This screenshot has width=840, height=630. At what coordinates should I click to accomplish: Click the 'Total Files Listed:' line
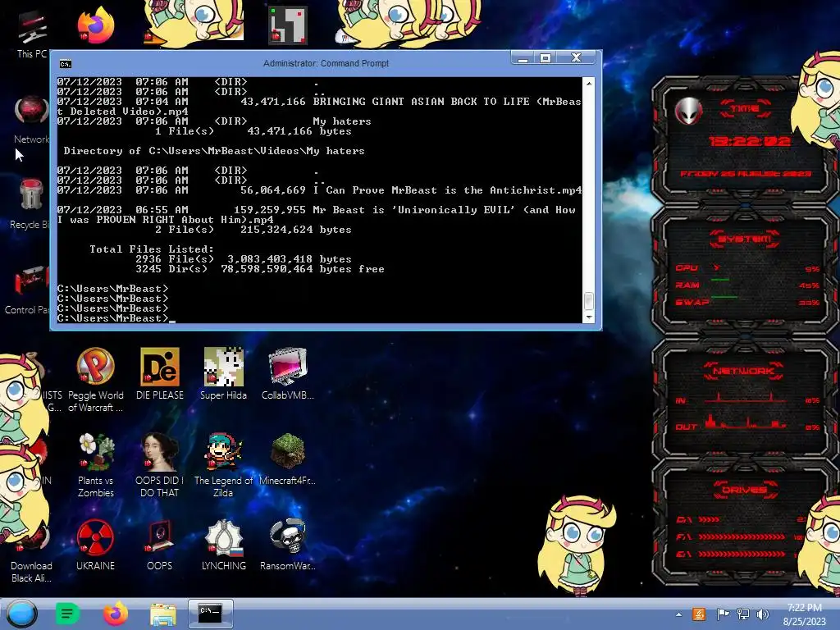[152, 249]
